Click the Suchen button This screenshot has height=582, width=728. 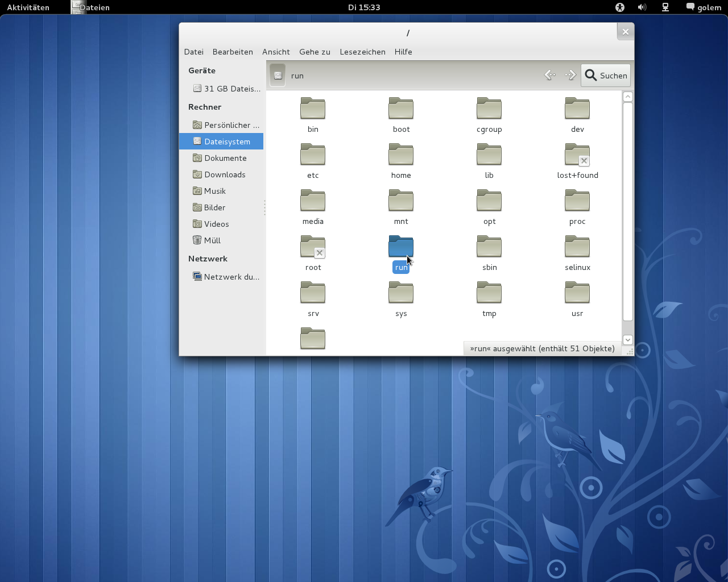coord(605,75)
